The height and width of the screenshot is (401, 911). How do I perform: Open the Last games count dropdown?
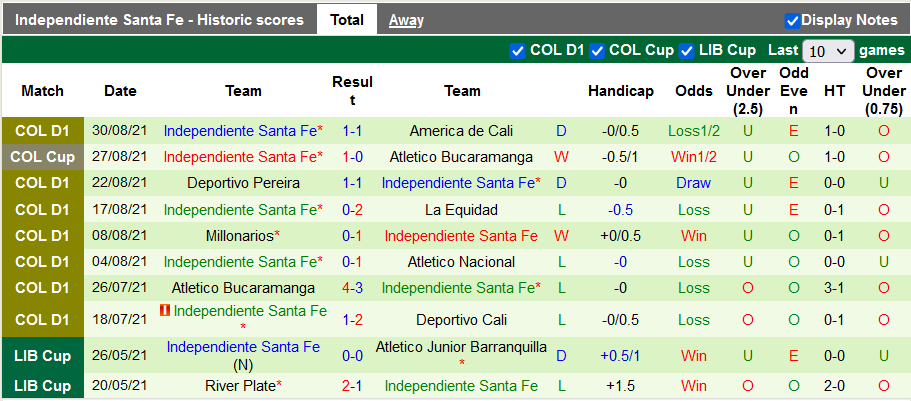coord(828,51)
